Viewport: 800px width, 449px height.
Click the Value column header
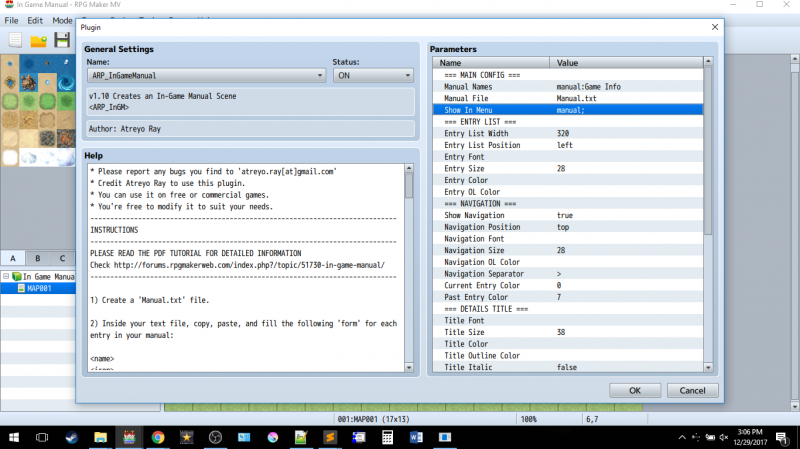[x=627, y=63]
